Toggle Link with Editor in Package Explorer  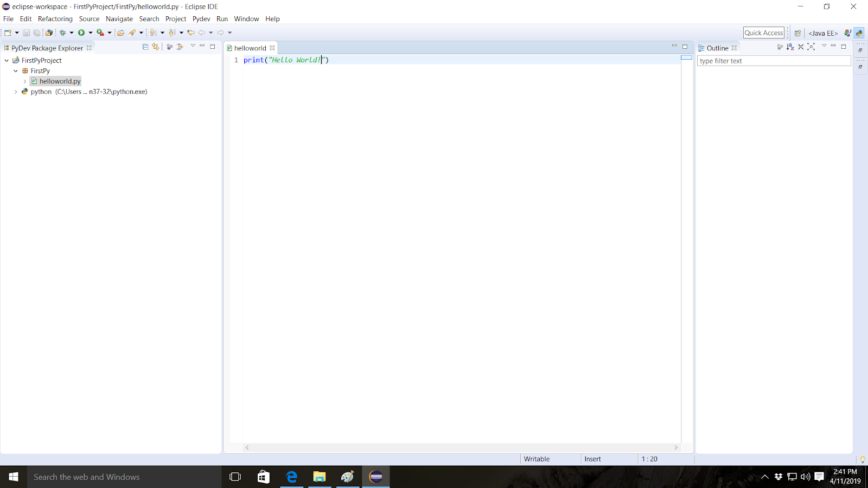click(x=156, y=47)
